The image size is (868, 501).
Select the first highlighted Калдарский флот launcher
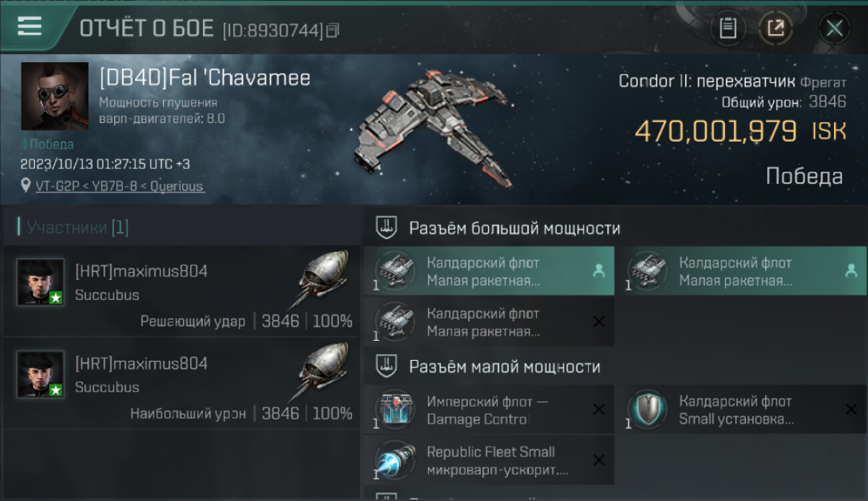(x=489, y=271)
